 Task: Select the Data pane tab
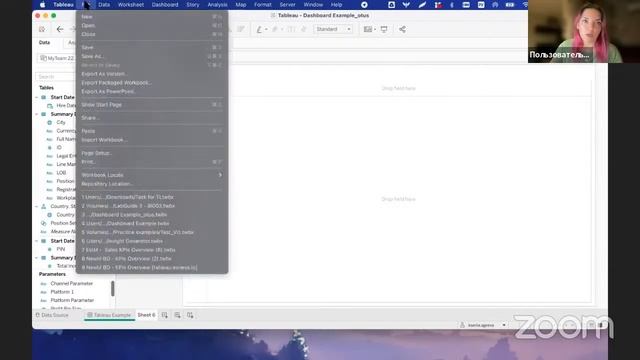[x=44, y=43]
